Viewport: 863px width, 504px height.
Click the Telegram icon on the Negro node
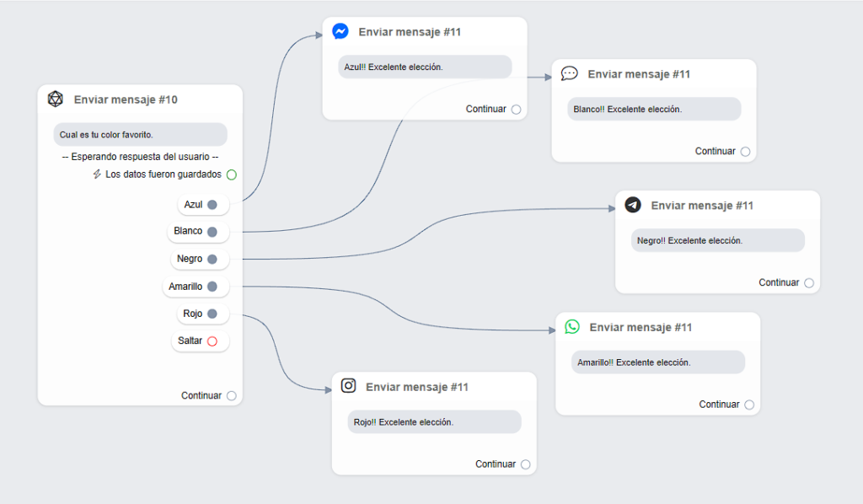pyautogui.click(x=633, y=206)
